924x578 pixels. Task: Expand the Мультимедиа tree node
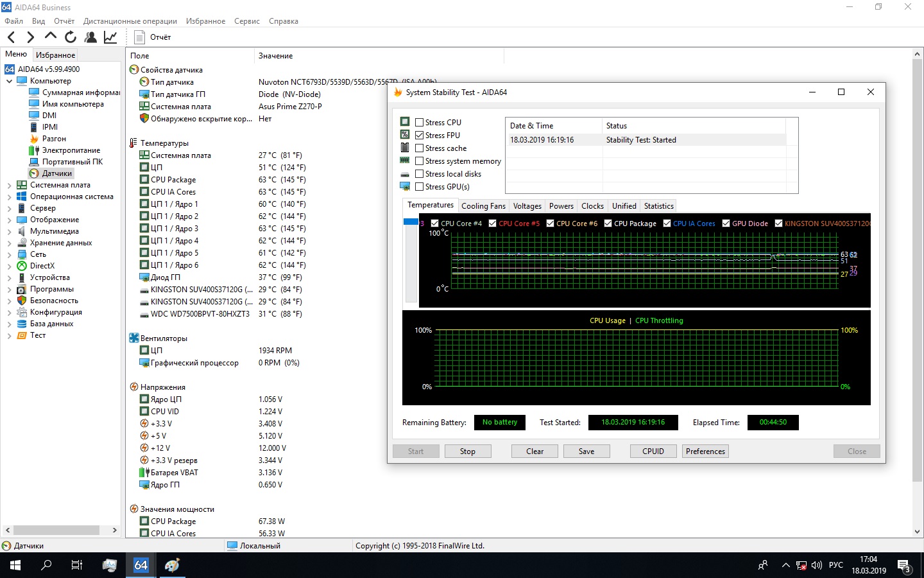(x=9, y=231)
